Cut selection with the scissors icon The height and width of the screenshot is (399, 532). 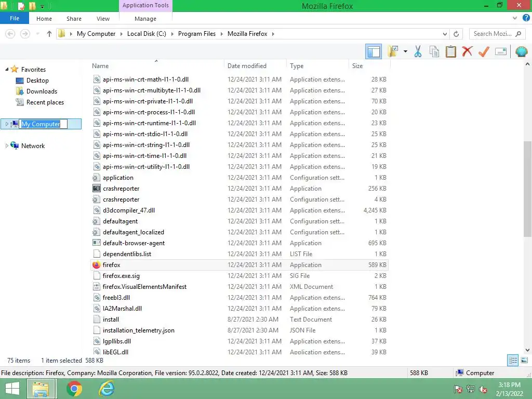tap(418, 51)
